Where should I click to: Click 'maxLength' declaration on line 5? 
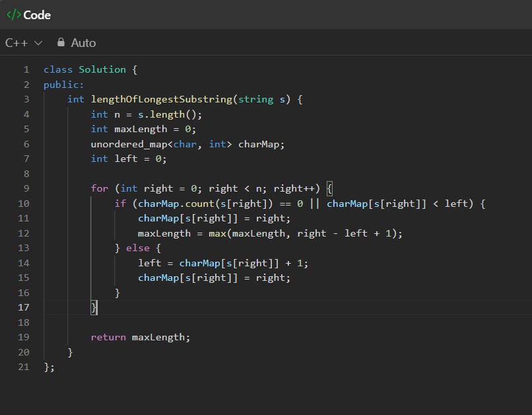pyautogui.click(x=141, y=129)
